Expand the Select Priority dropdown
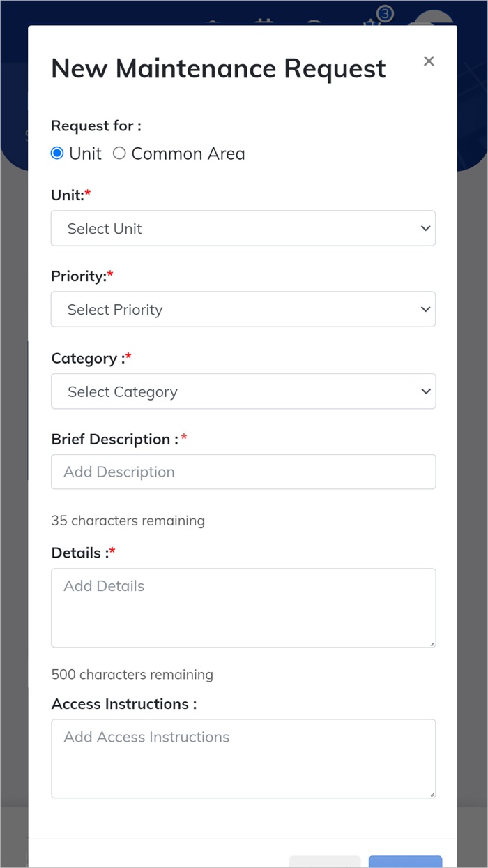Viewport: 488px width, 868px height. coord(243,309)
